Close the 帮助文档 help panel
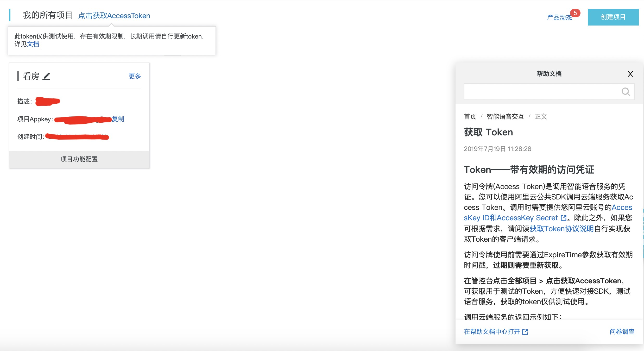The width and height of the screenshot is (644, 351). 630,74
